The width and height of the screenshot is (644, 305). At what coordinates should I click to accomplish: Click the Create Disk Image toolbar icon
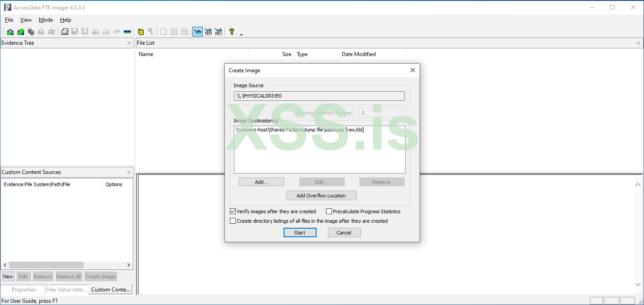click(64, 31)
